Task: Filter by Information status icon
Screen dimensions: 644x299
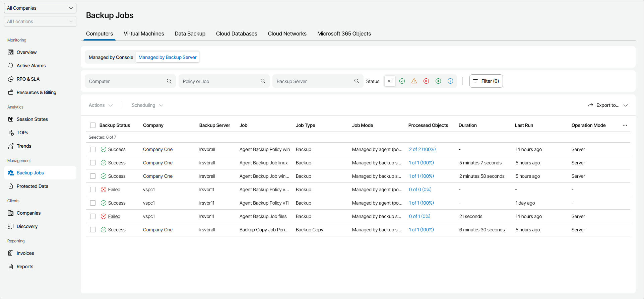Action: 450,81
